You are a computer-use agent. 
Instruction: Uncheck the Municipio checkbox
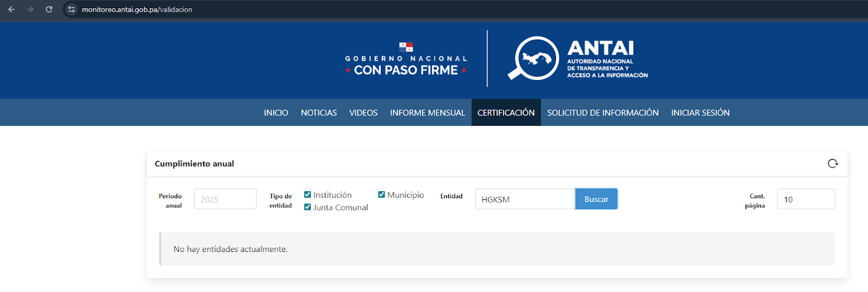(x=381, y=194)
